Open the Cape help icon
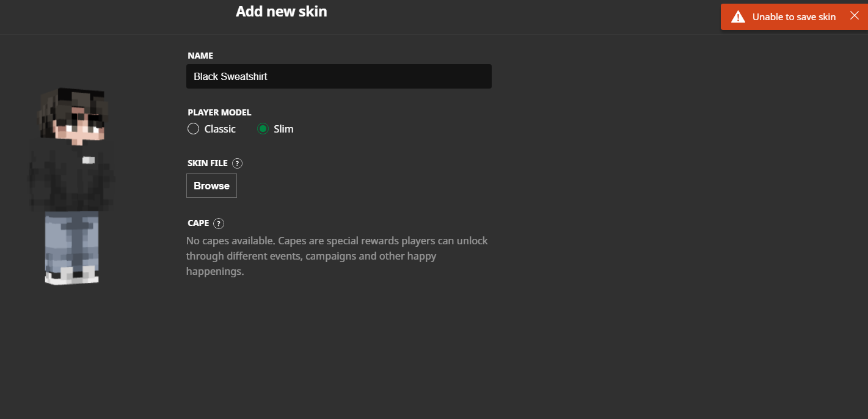The height and width of the screenshot is (419, 868). click(219, 224)
